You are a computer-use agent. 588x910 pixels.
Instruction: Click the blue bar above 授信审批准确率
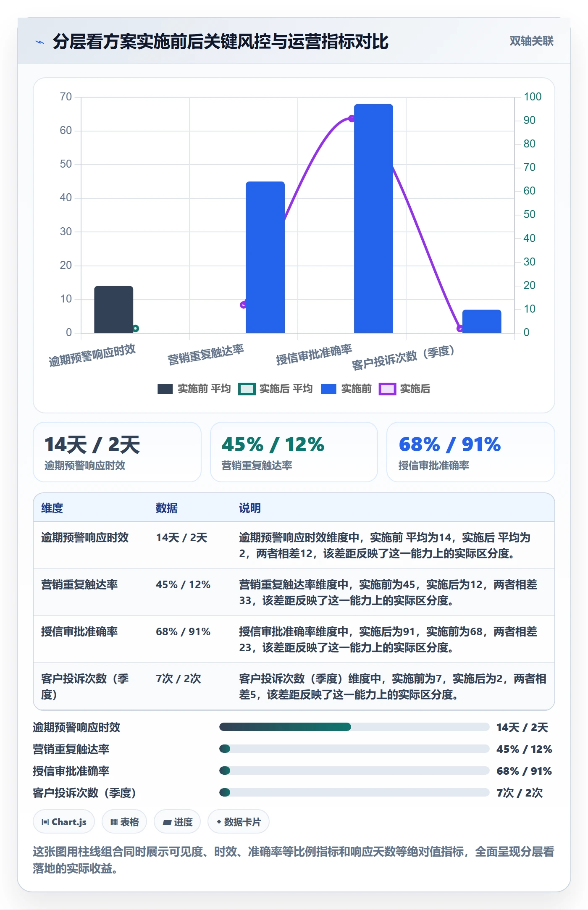click(373, 218)
